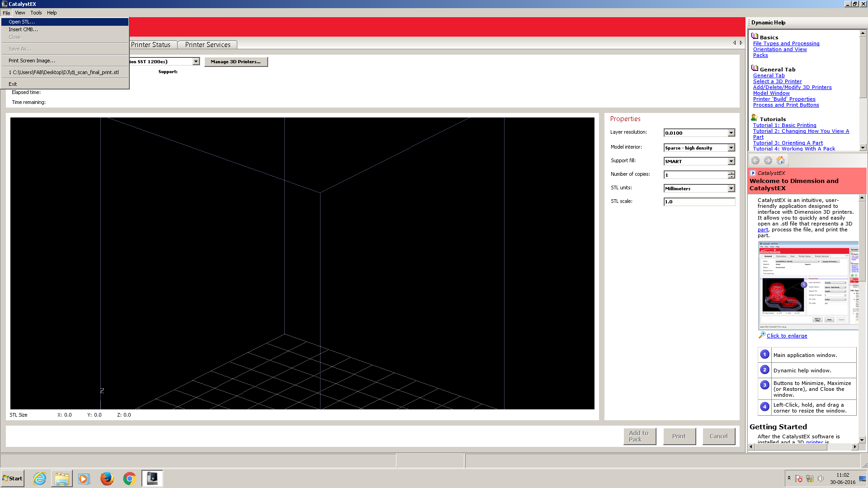Viewport: 868px width, 488px height.
Task: Click the 3D model preview viewport
Action: pyautogui.click(x=302, y=263)
